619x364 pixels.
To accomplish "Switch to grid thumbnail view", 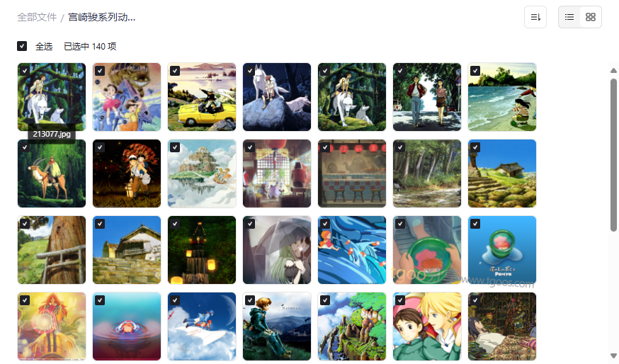I will [x=591, y=17].
